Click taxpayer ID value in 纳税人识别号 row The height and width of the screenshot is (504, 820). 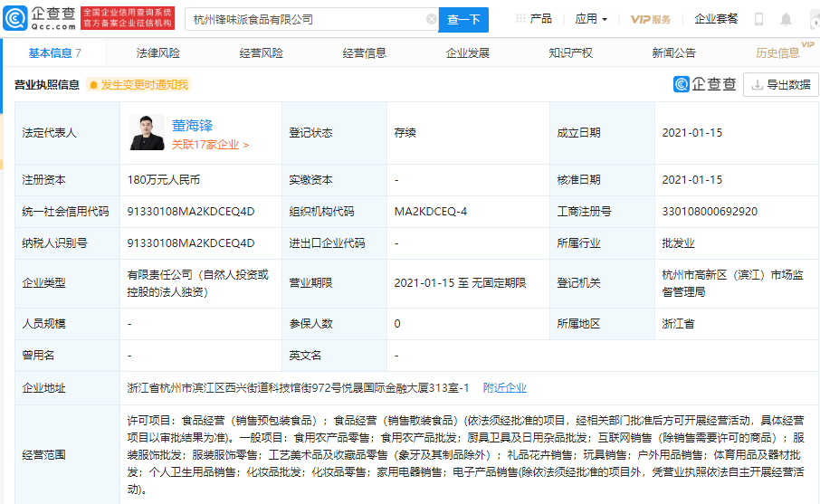(x=191, y=243)
